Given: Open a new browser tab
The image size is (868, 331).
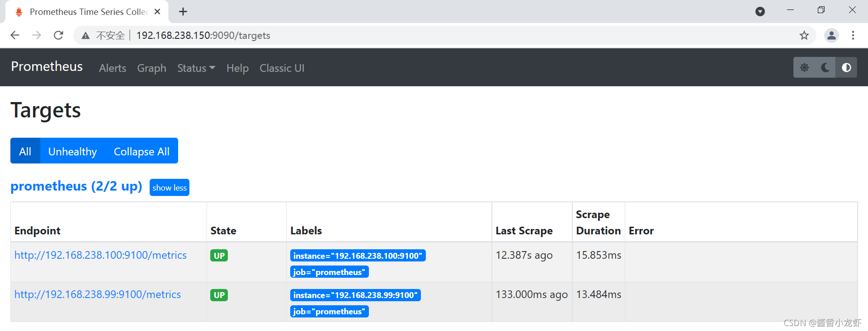Looking at the screenshot, I should click(x=183, y=12).
